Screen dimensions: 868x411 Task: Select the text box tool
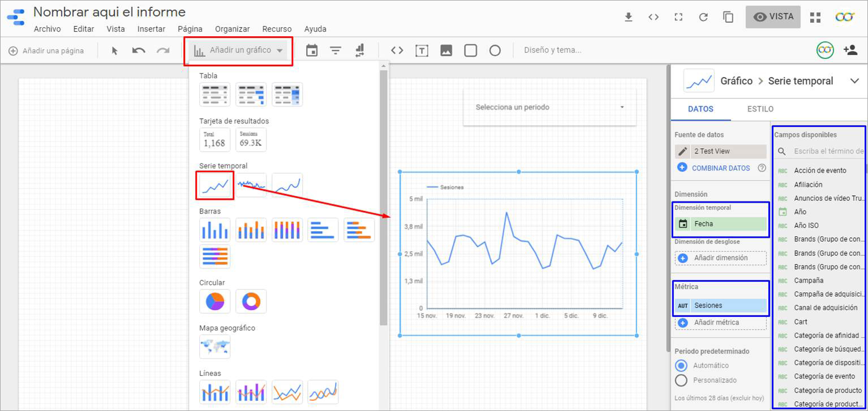(x=422, y=50)
